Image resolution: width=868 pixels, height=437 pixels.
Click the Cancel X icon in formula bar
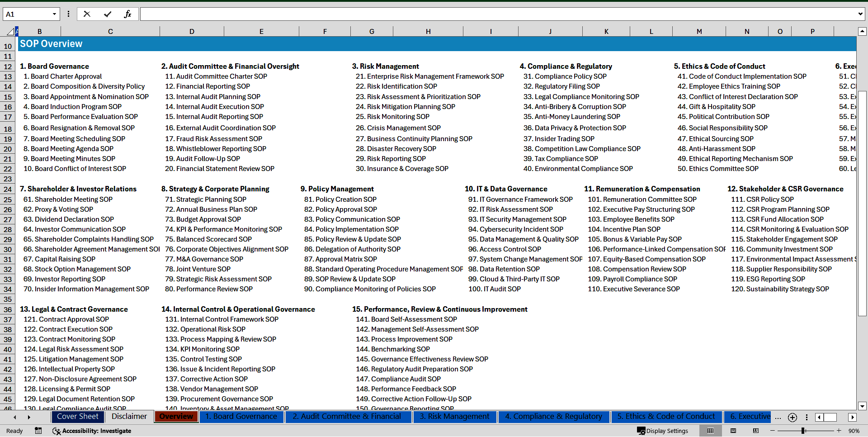(x=87, y=14)
